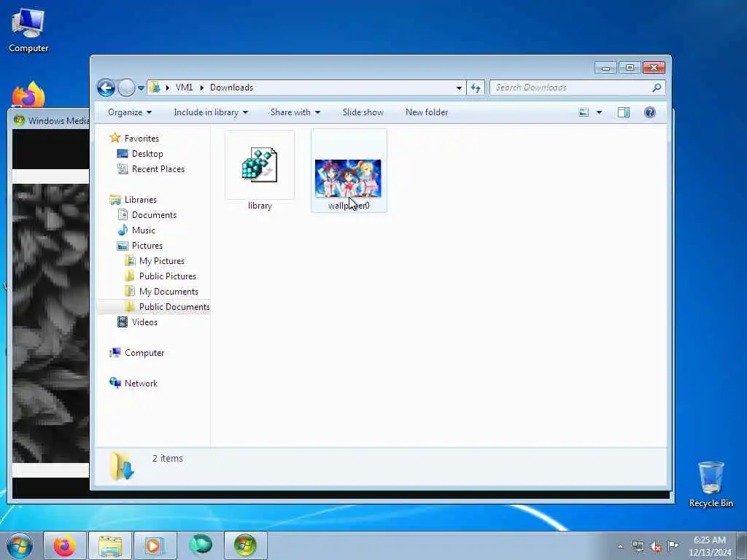
Task: Select Network in navigation pane
Action: point(141,384)
